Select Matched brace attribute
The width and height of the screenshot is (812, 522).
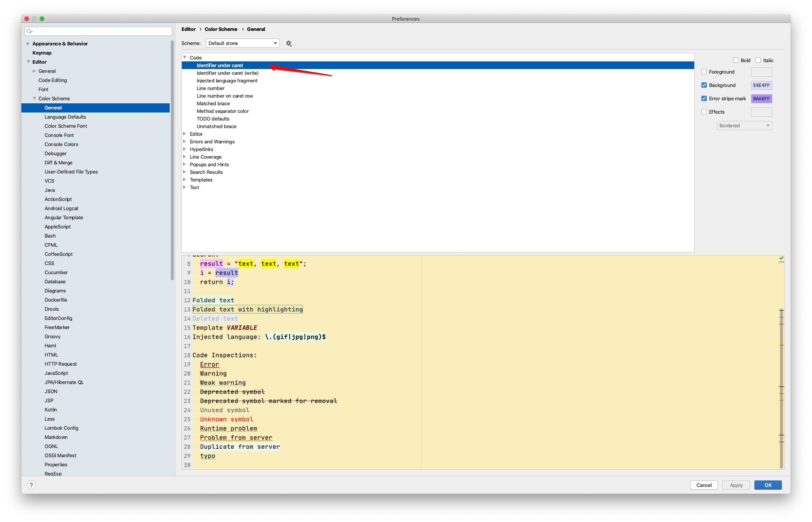tap(213, 103)
